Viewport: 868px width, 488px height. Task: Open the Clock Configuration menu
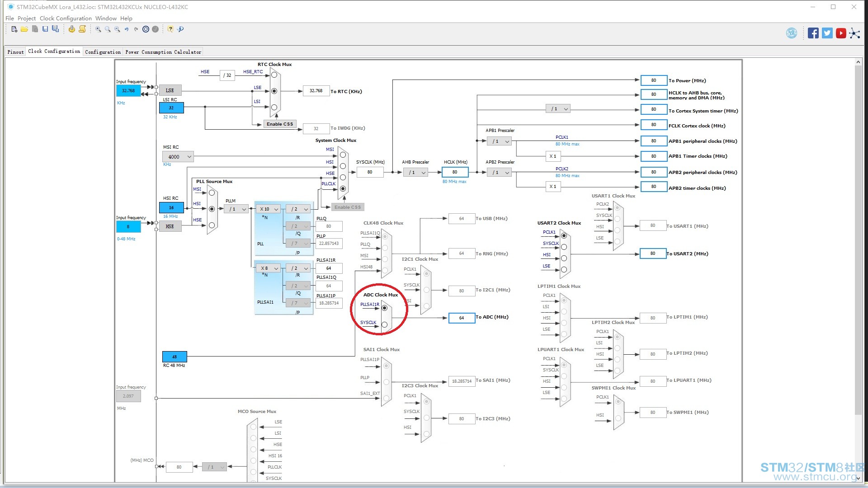tap(66, 19)
